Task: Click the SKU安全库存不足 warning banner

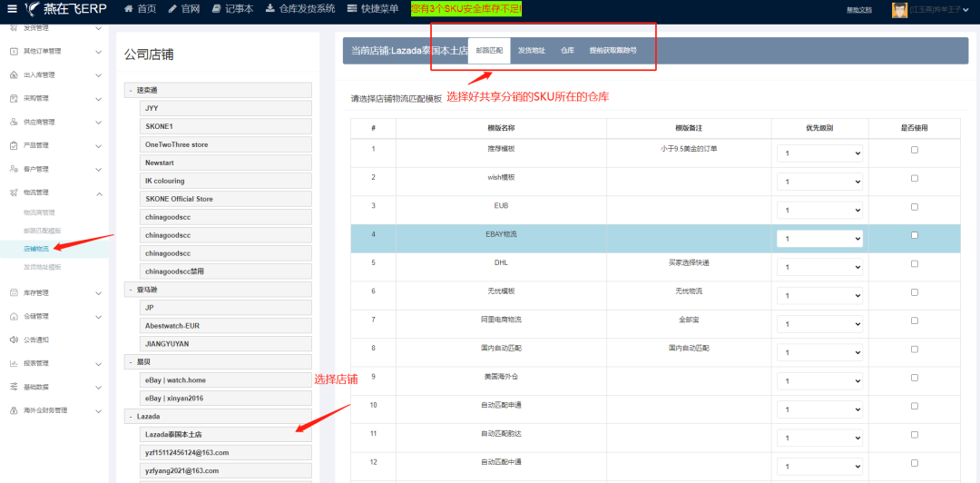Action: click(x=466, y=9)
